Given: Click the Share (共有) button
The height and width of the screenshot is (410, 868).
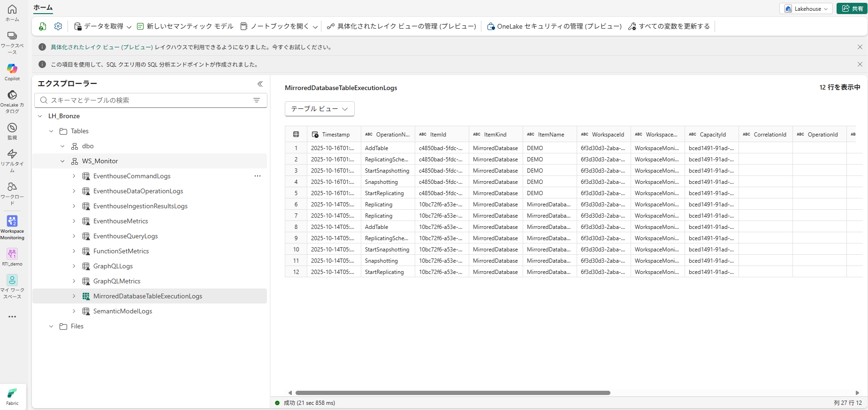Looking at the screenshot, I should click(852, 8).
